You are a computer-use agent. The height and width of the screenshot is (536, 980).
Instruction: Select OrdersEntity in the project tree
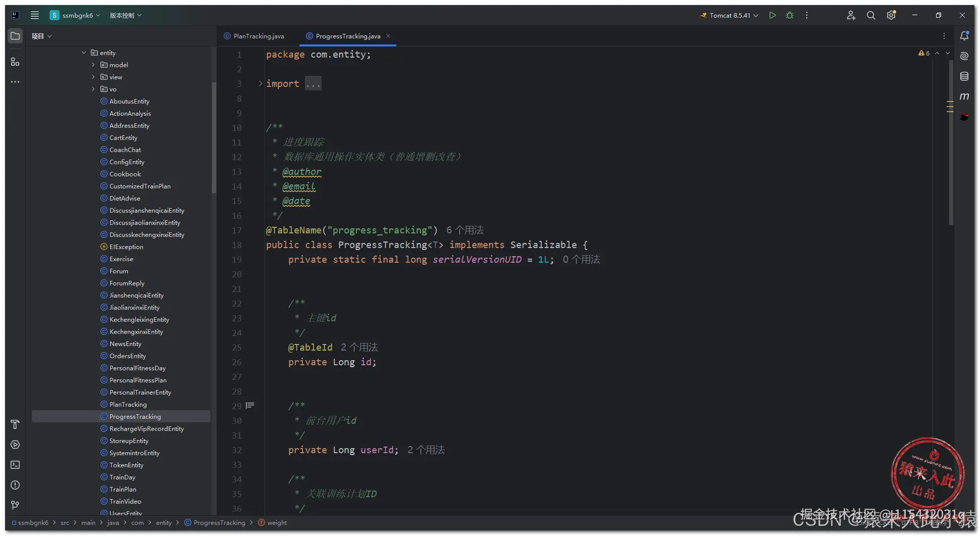pos(128,356)
